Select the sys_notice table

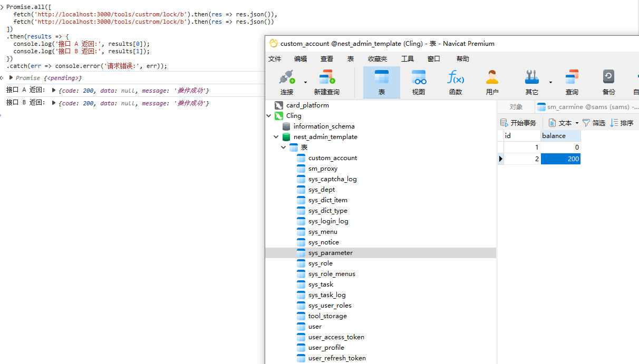point(324,242)
